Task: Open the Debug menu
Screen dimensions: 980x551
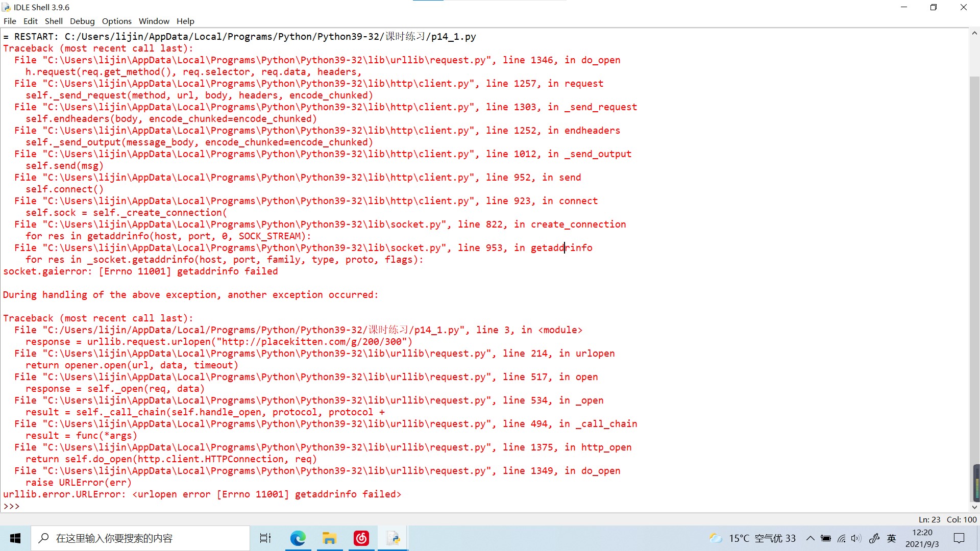Action: 82,21
